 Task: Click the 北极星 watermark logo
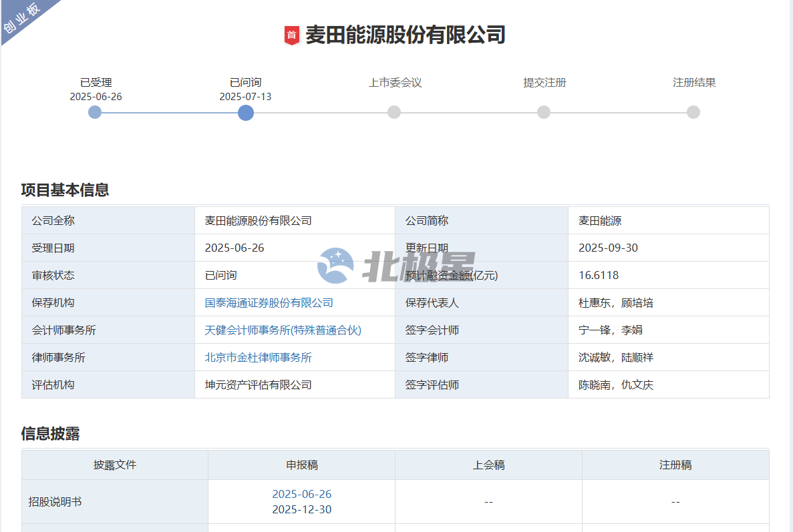[395, 266]
